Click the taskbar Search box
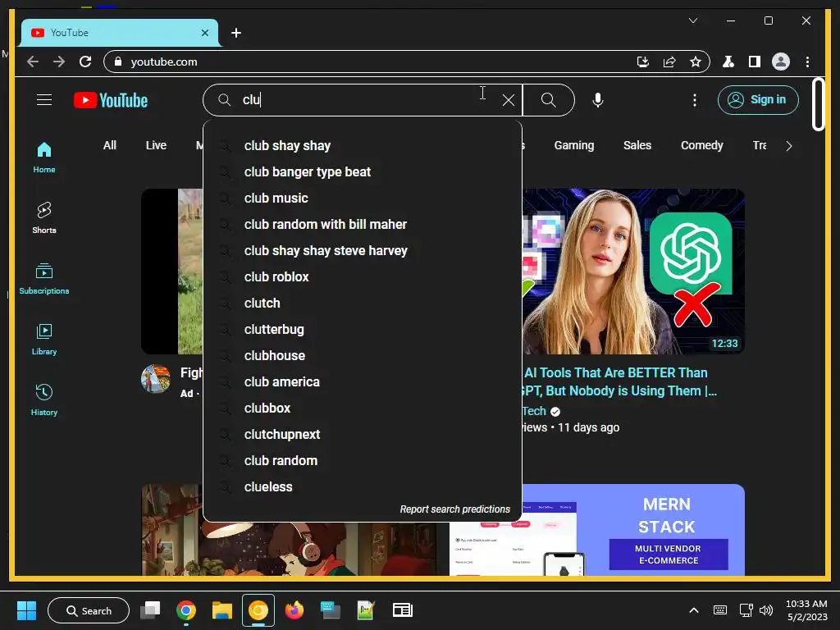Image resolution: width=840 pixels, height=630 pixels. tap(89, 610)
